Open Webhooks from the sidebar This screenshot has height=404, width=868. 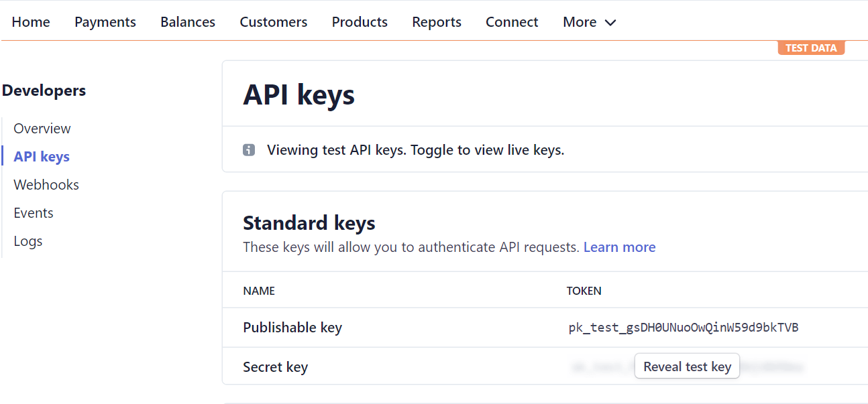click(46, 185)
